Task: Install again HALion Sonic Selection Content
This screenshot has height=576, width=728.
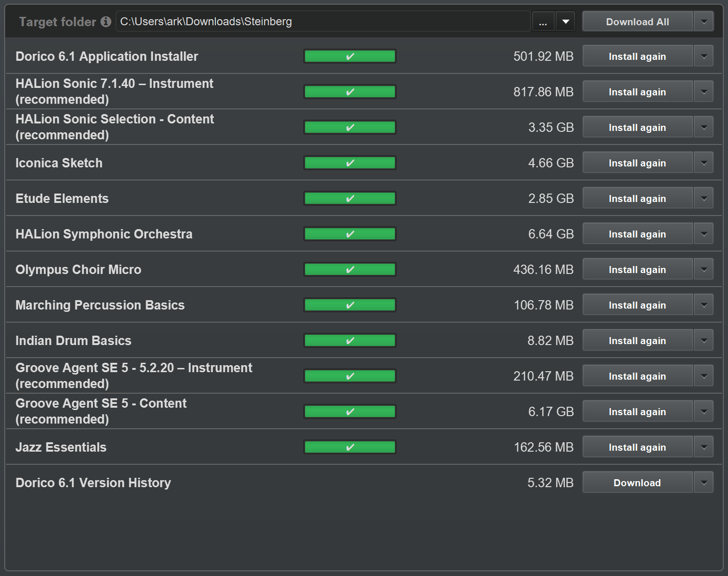Action: click(x=637, y=127)
